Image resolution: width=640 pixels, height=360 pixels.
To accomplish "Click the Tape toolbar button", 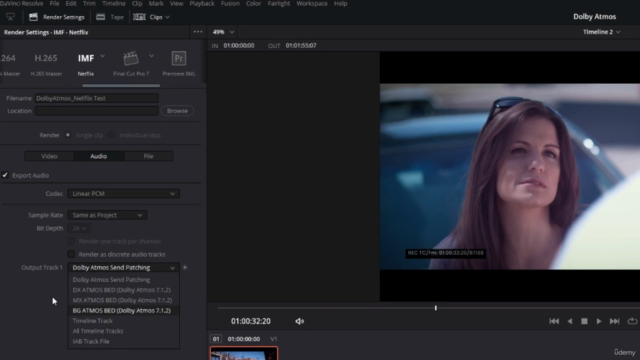I will [x=110, y=17].
